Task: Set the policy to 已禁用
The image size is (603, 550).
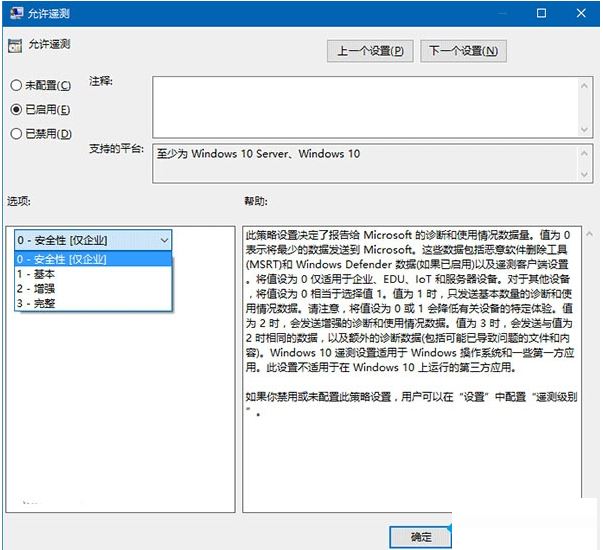Action: click(16, 133)
